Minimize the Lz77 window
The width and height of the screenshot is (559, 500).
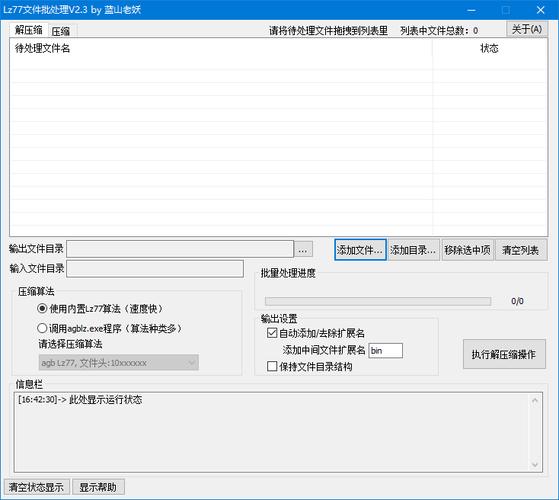tap(471, 10)
